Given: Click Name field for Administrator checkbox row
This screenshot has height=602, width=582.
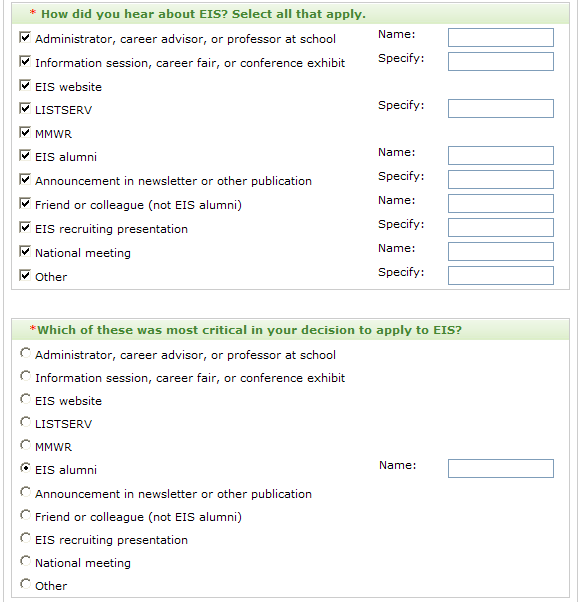Looking at the screenshot, I should pos(501,38).
